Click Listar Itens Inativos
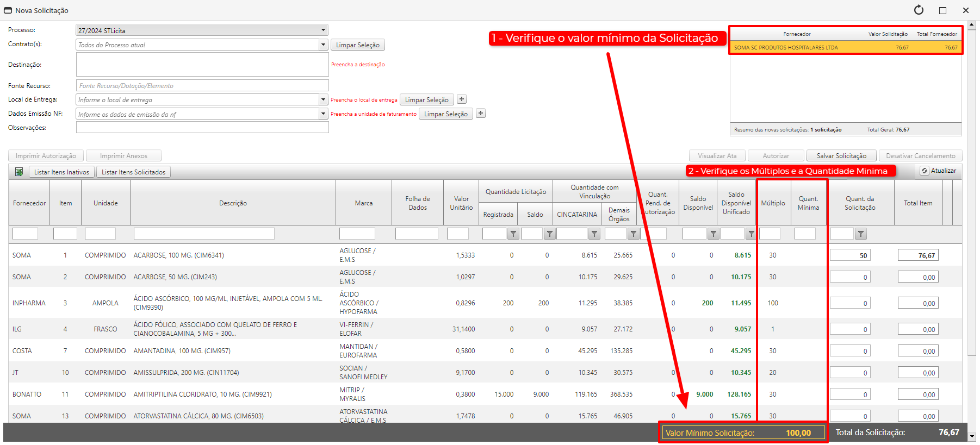Viewport: 980px width, 445px height. [61, 172]
